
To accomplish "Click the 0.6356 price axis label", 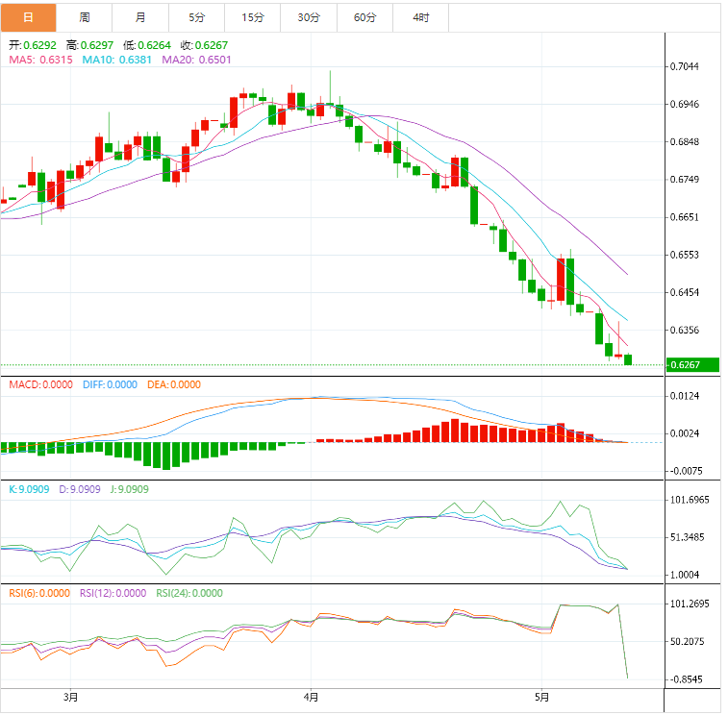I will click(x=685, y=331).
